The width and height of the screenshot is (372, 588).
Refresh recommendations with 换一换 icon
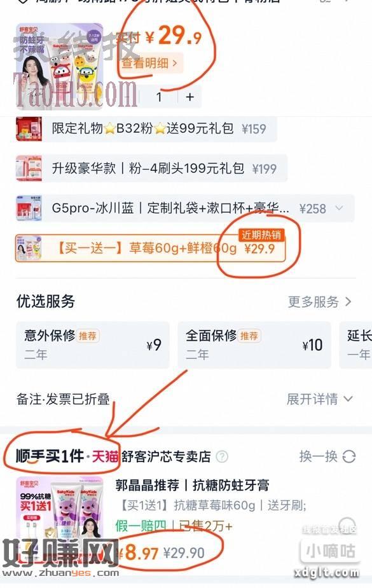tap(348, 457)
